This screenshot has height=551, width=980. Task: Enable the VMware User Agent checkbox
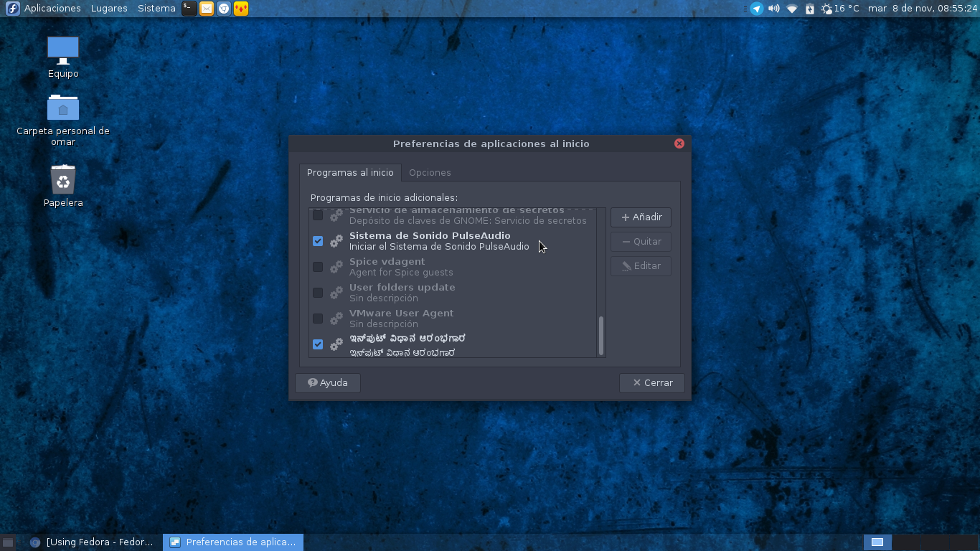[318, 319]
